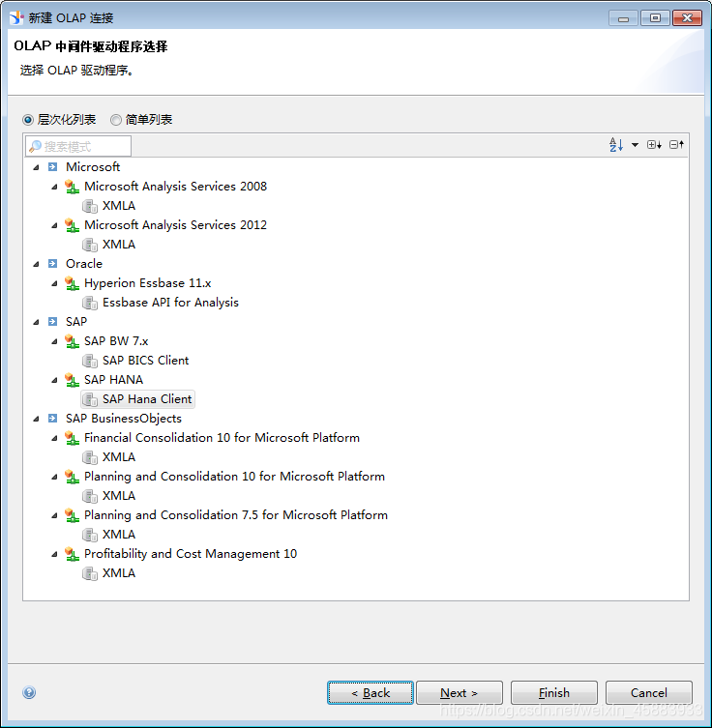Select 'Oracle' tree row text
The width and height of the screenshot is (712, 728).
pos(84,264)
